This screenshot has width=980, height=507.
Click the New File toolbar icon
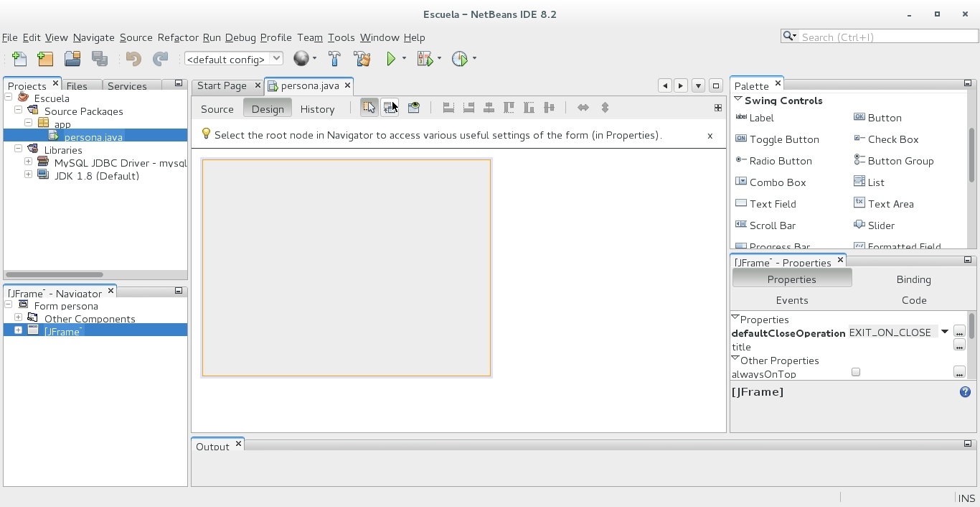coord(19,59)
